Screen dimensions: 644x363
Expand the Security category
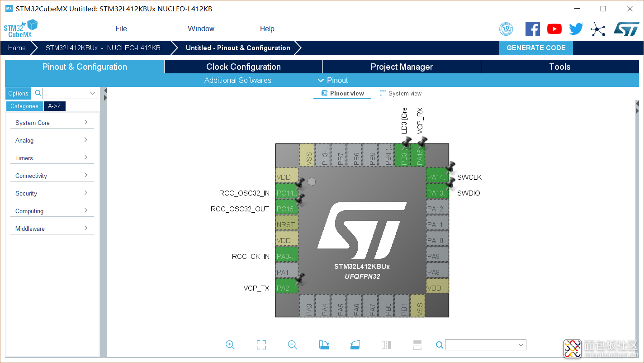(52, 193)
